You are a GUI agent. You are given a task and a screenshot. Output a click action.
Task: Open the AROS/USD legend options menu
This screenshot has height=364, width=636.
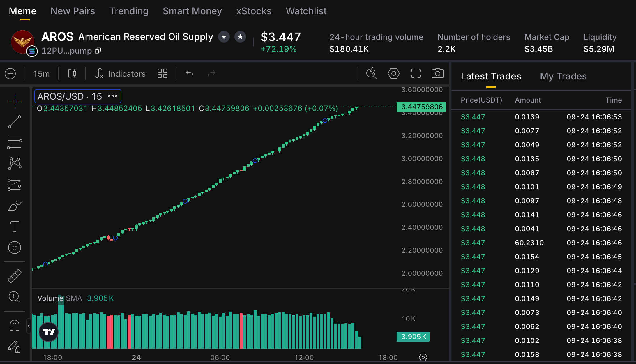(113, 96)
